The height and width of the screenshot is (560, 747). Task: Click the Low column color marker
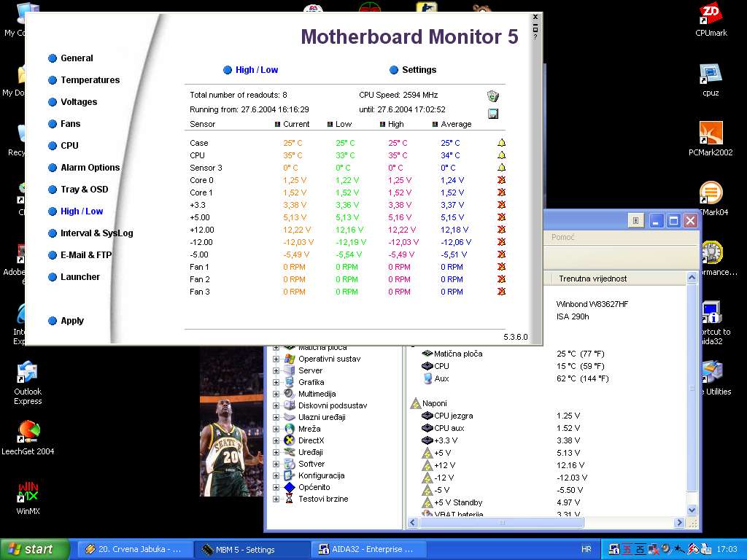(x=330, y=124)
